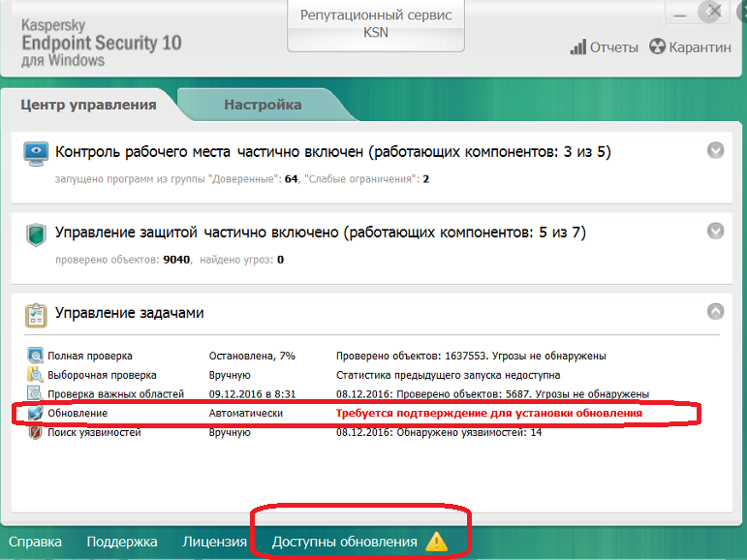Click Доступны обновления notification link
Image resolution: width=747 pixels, height=560 pixels.
(345, 542)
